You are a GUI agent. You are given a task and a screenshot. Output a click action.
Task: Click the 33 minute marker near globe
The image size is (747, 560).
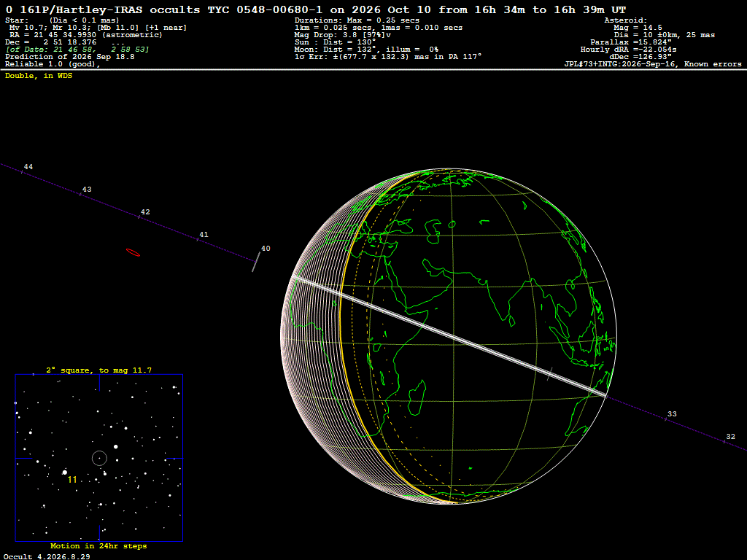672,414
